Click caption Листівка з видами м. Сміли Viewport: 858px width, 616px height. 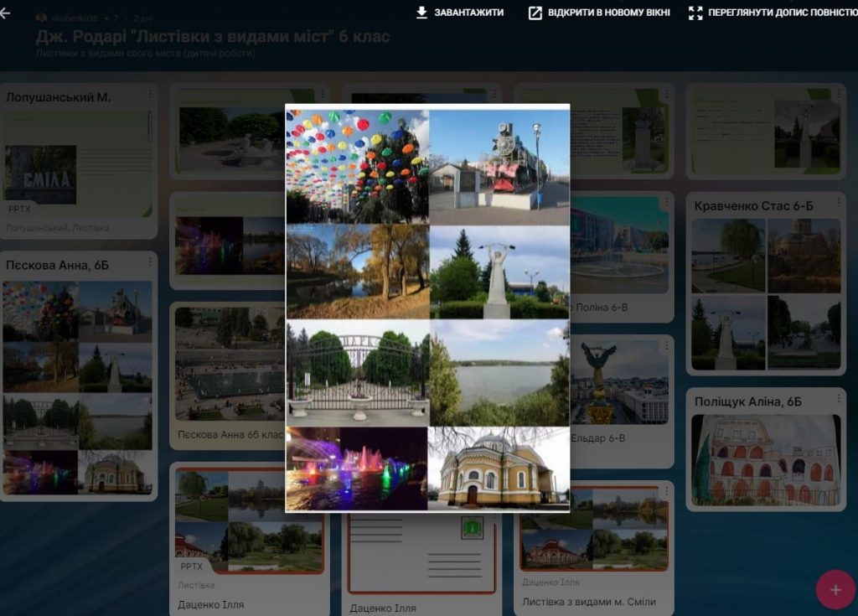(x=589, y=601)
